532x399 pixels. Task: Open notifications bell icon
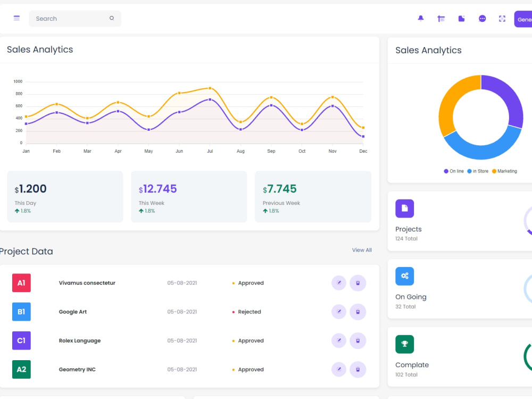(x=421, y=19)
